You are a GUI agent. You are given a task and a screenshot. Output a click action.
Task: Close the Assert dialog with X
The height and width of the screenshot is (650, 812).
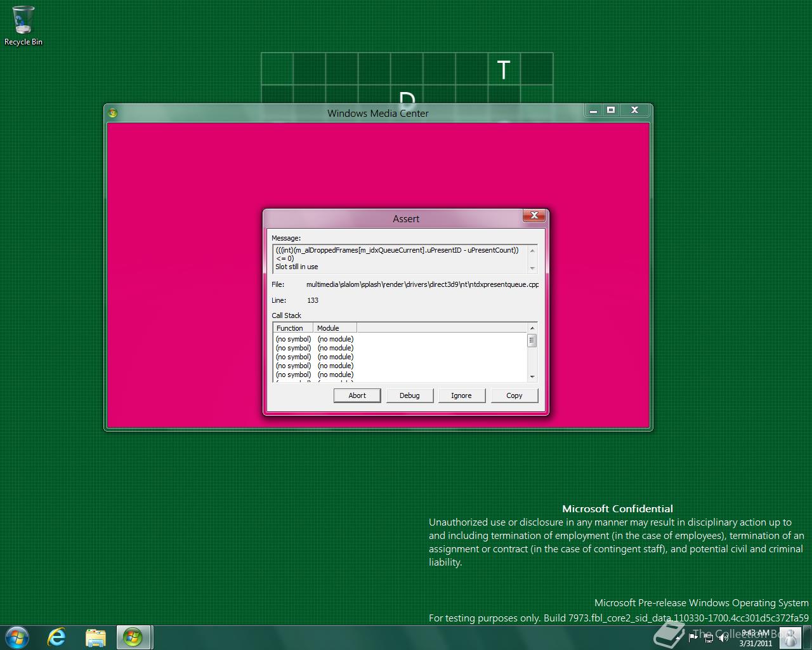pyautogui.click(x=534, y=216)
